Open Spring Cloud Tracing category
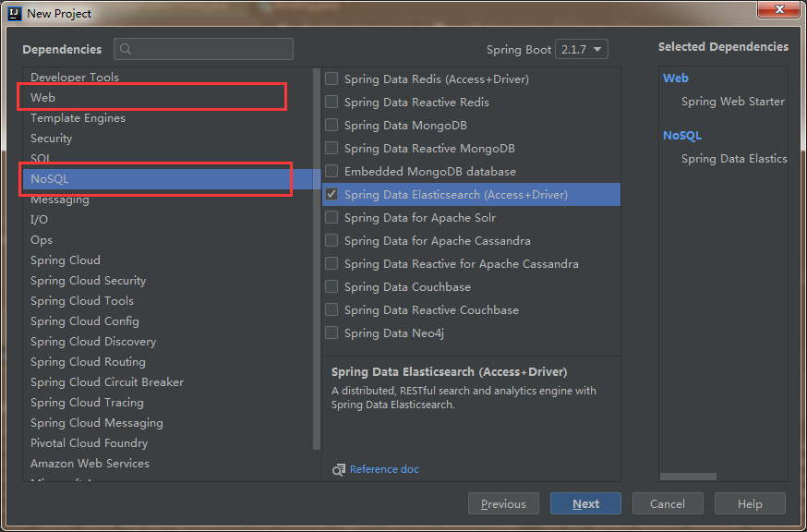The width and height of the screenshot is (807, 532). pos(168,403)
